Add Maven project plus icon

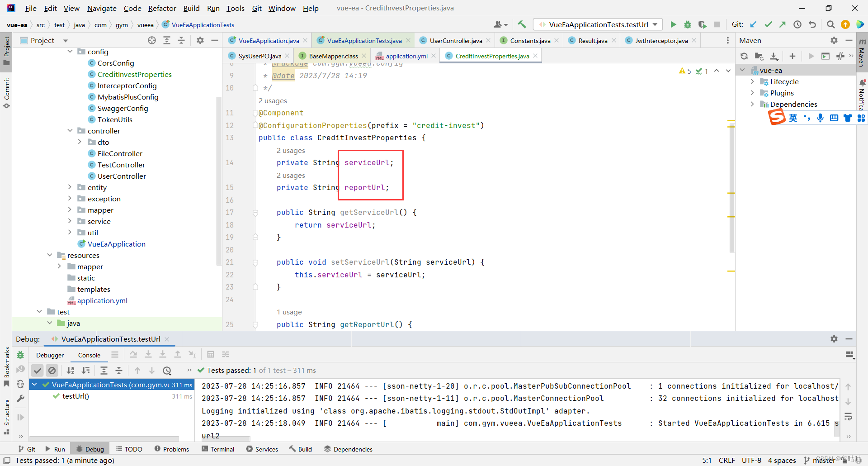coord(792,56)
